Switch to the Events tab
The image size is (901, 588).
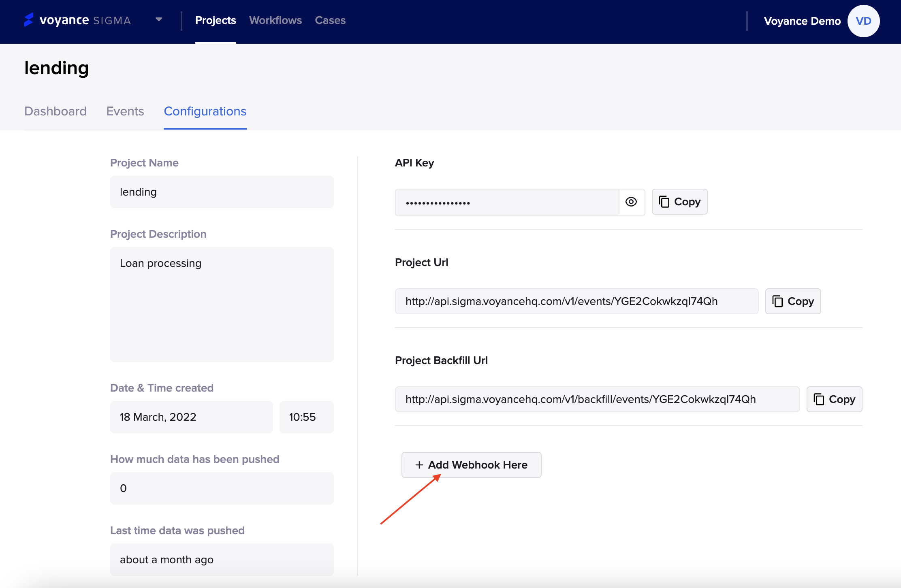point(125,111)
